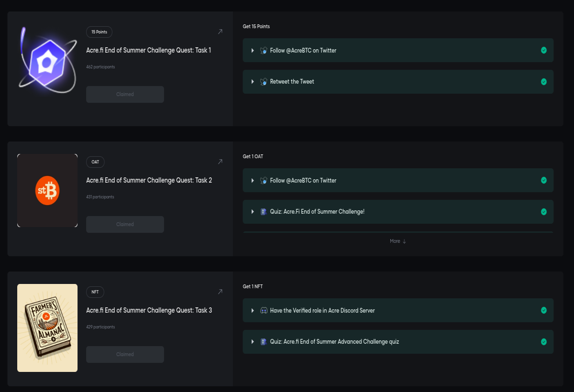574x392 pixels.
Task: Click green checkmark on Retweet the Tweet
Action: click(x=544, y=82)
